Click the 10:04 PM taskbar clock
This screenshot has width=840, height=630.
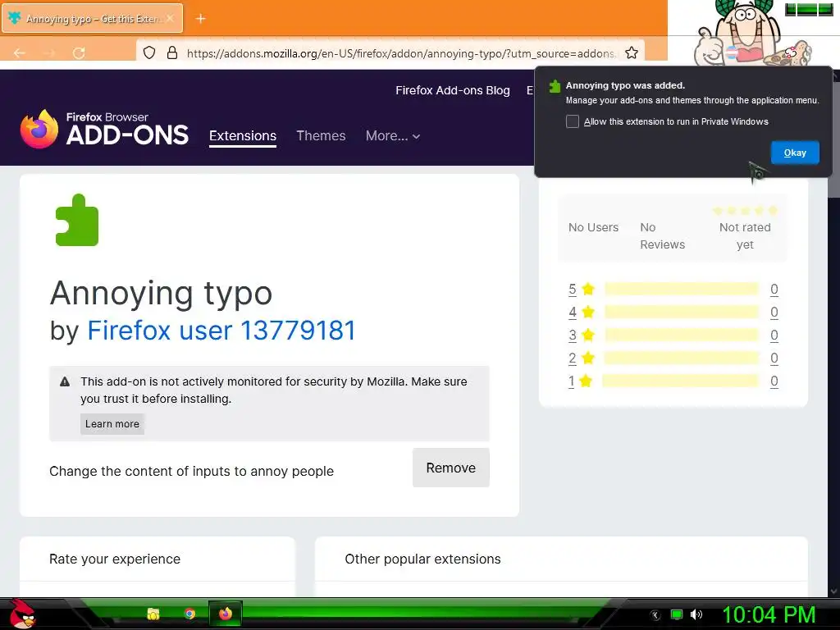(769, 614)
